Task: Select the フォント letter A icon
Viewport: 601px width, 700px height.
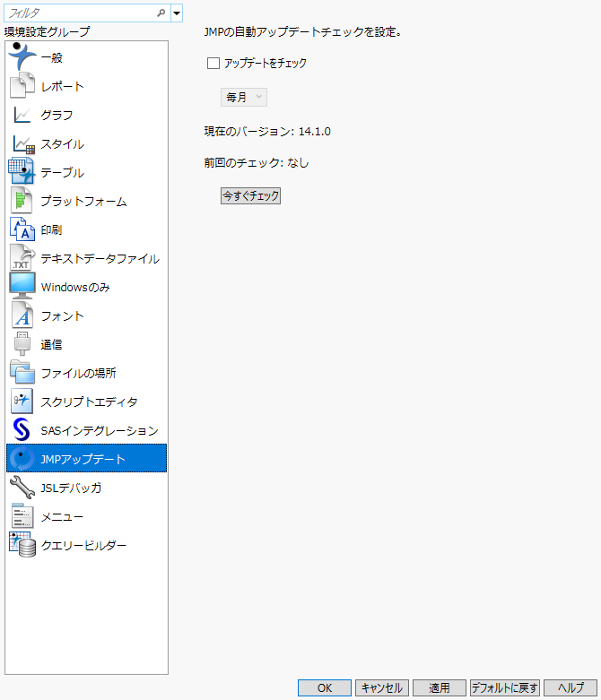Action: pos(22,315)
